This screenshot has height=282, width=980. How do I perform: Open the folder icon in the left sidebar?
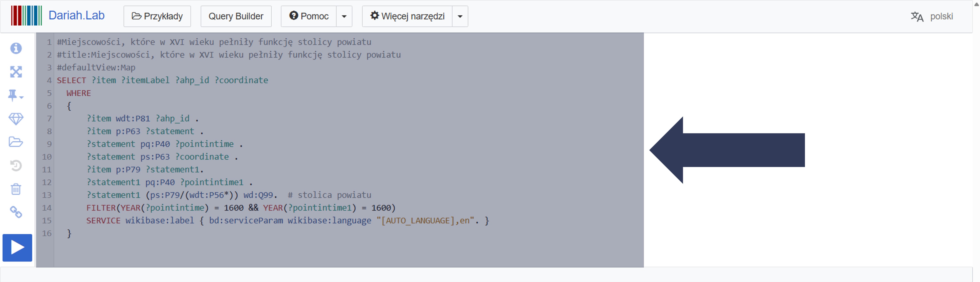[16, 142]
